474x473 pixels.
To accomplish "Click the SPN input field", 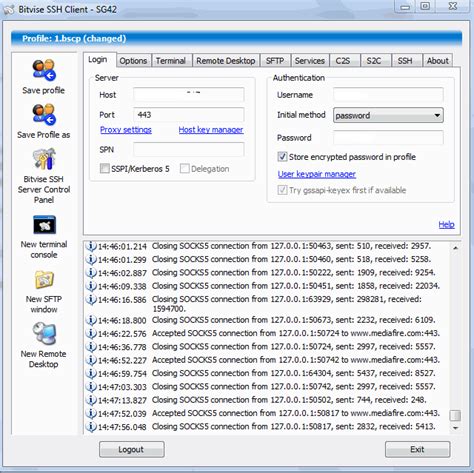I will point(189,149).
